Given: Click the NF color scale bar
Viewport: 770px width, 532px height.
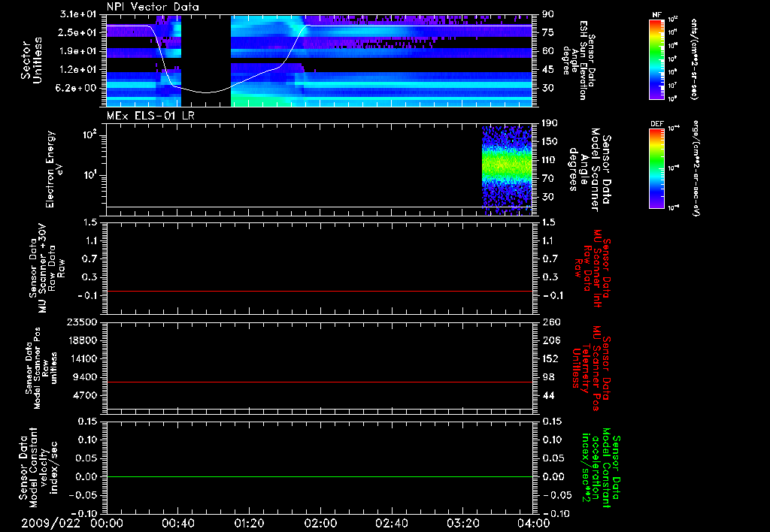Looking at the screenshot, I should (657, 59).
